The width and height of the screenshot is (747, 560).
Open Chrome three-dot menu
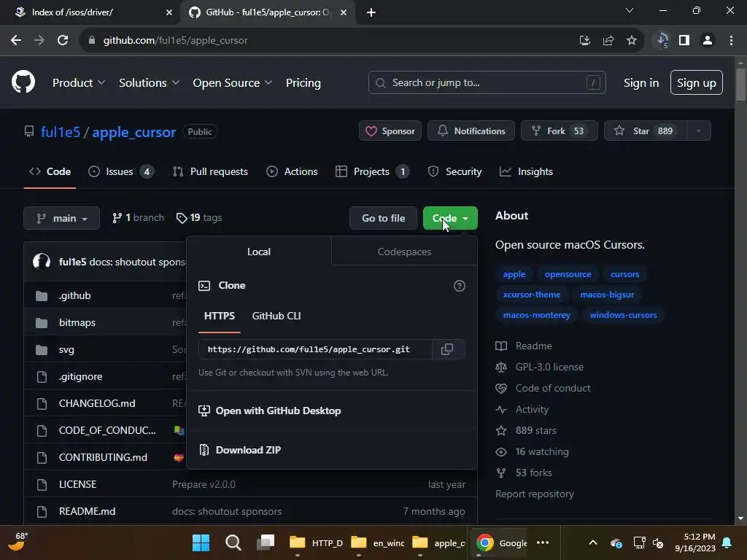[x=731, y=41]
